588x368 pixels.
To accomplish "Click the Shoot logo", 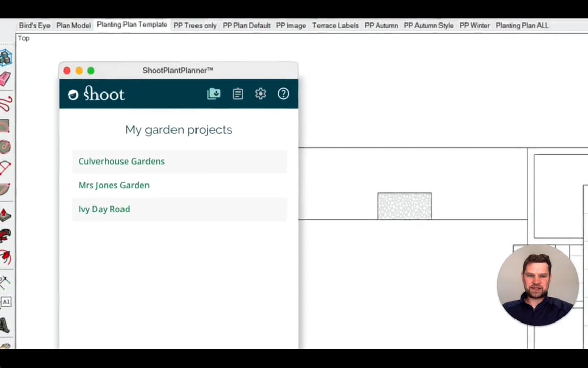I will pos(96,94).
